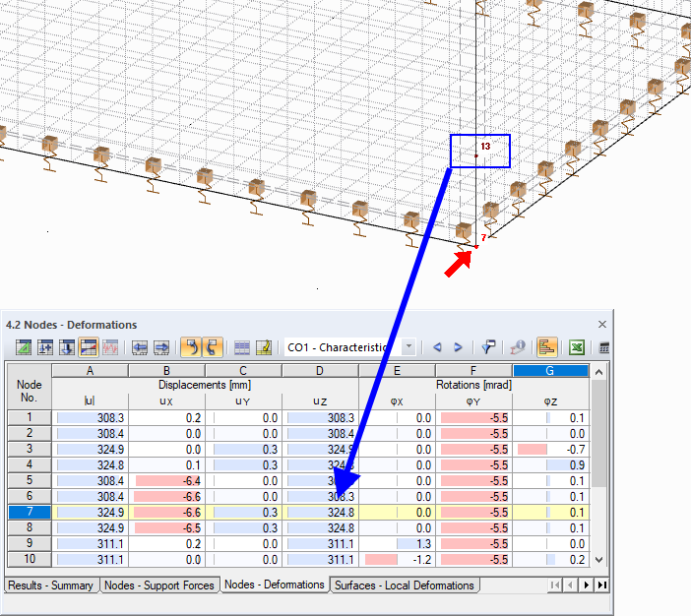Click φZ cell -0.7 in node 3 row

[550, 450]
